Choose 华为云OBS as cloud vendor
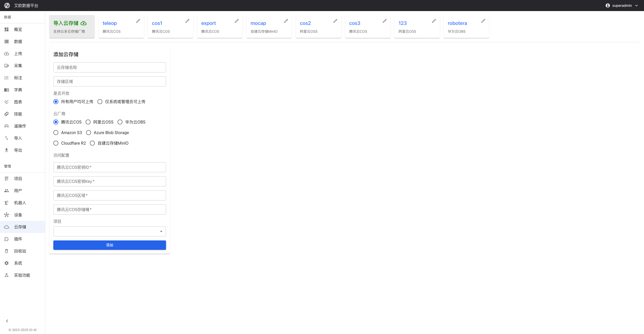644x334 pixels. pos(120,122)
